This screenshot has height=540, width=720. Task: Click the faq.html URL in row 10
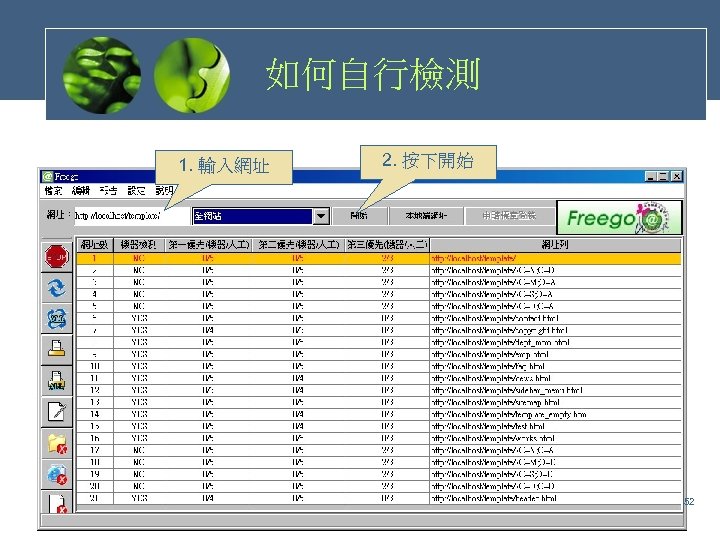coord(488,366)
